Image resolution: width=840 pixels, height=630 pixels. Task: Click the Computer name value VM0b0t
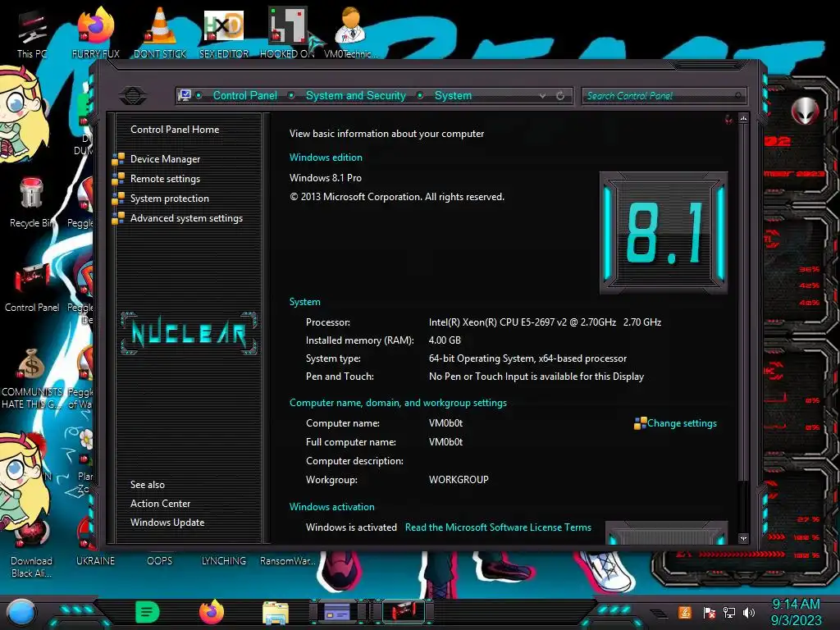point(445,423)
